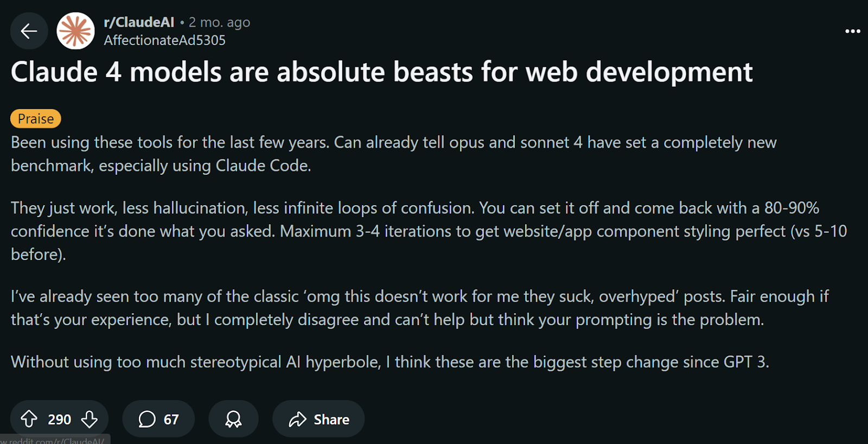Viewport: 868px width, 444px height.
Task: Click the paragraph starting 'They just work'
Action: point(429,231)
